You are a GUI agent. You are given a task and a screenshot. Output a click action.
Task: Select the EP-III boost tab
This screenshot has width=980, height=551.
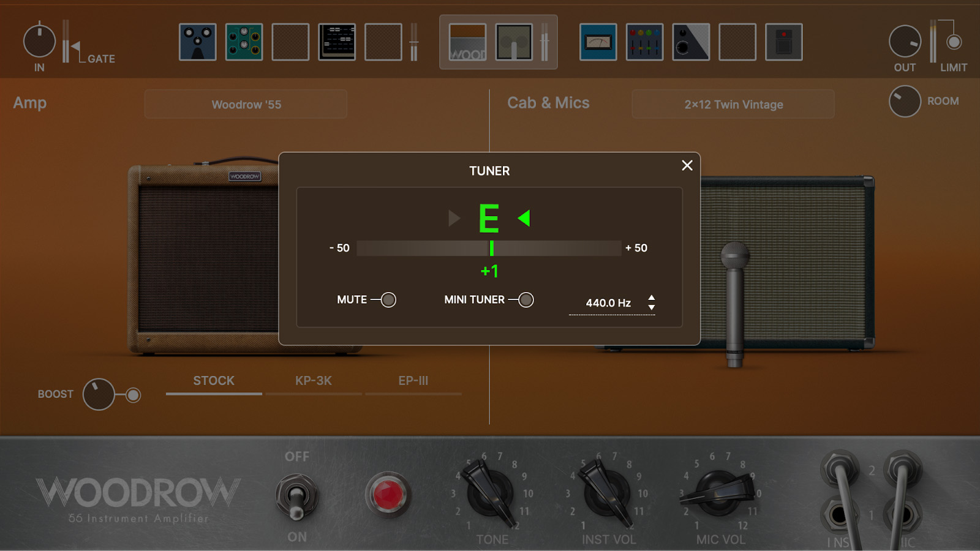click(x=413, y=381)
